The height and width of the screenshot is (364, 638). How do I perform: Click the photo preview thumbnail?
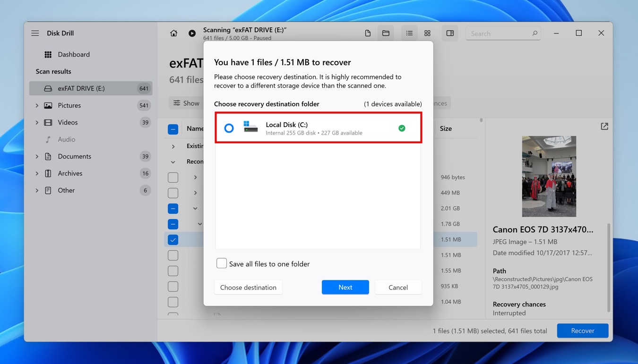click(549, 177)
